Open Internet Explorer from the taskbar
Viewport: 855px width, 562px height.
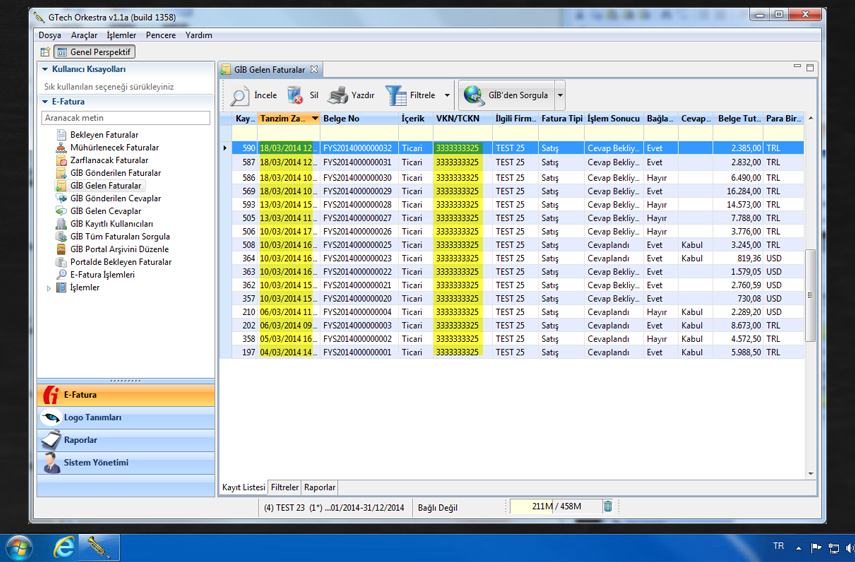click(x=63, y=547)
